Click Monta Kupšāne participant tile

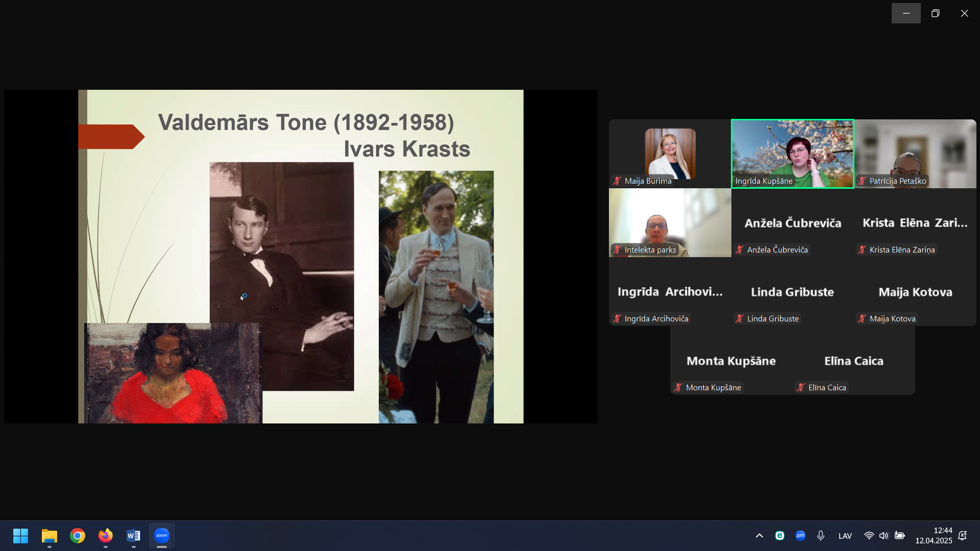[731, 361]
